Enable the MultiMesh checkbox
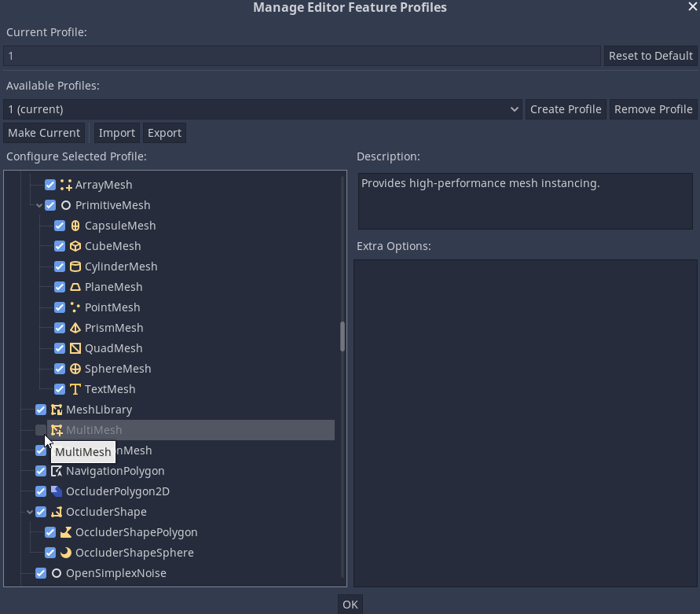This screenshot has width=700, height=614. pos(40,429)
